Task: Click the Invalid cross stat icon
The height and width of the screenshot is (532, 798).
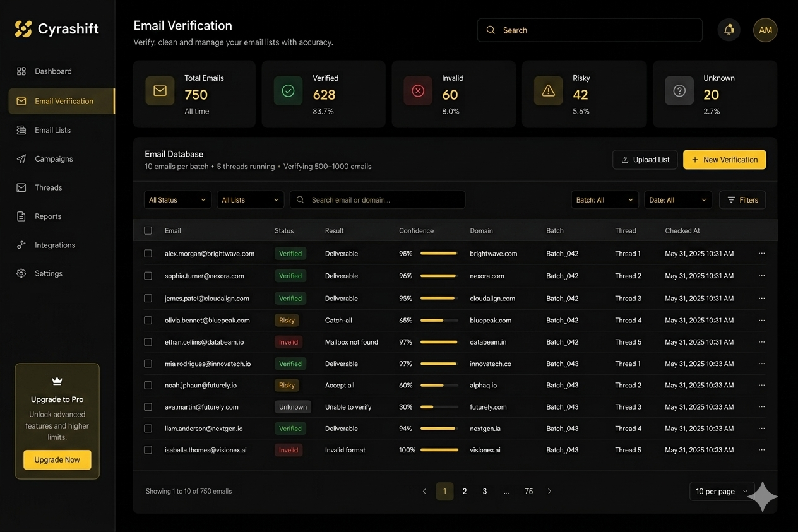Action: coord(418,91)
